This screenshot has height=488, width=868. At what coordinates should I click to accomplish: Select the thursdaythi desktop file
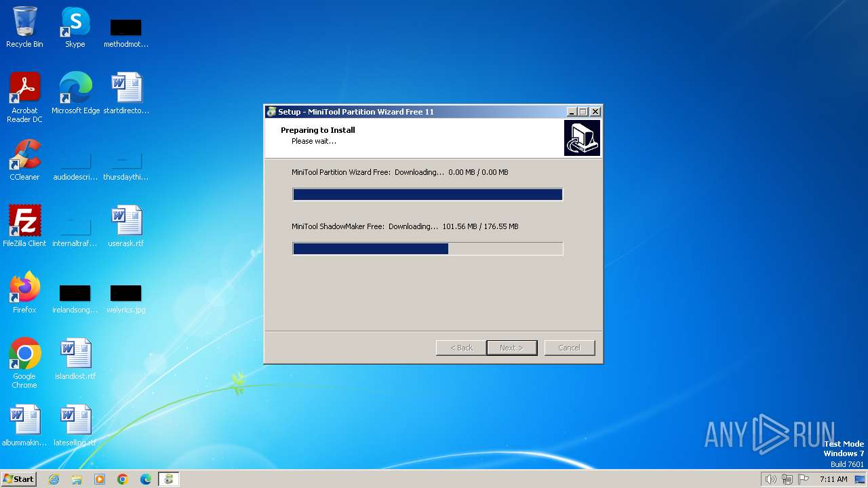point(126,166)
